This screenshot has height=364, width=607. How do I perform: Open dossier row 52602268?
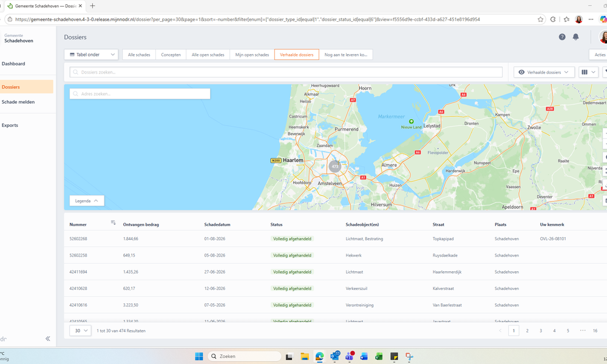point(336,238)
